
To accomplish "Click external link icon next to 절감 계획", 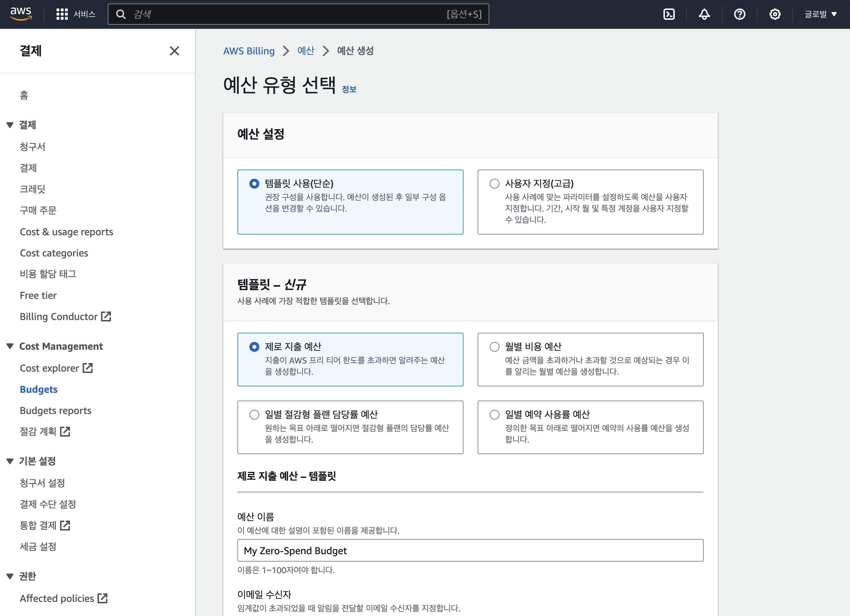I will 65,431.
